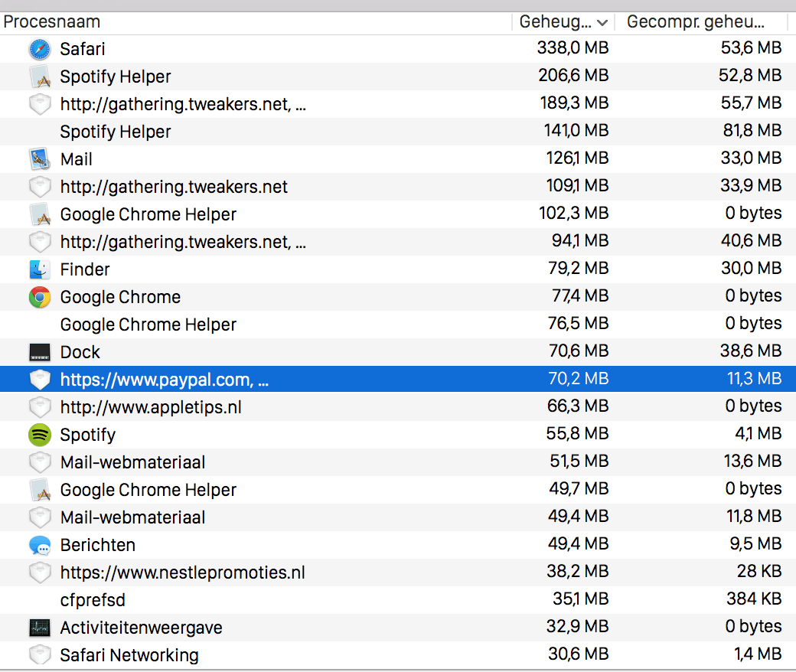Click the icon beside Google Chrome Helper 102,3 MB
This screenshot has height=672, width=796.
tap(40, 214)
